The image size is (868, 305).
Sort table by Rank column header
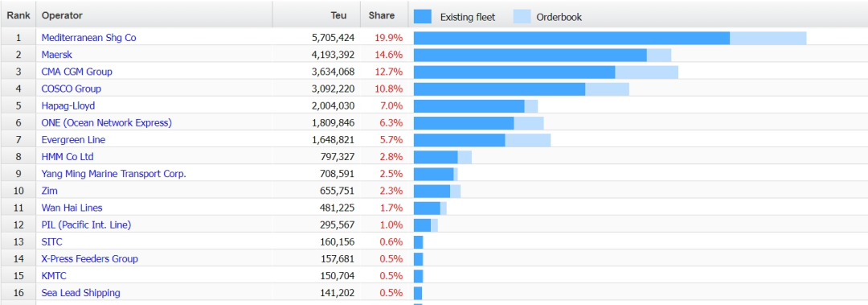tap(18, 15)
